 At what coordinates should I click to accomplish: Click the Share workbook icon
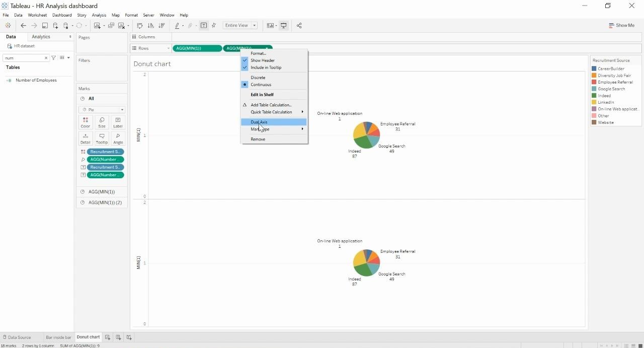point(299,25)
